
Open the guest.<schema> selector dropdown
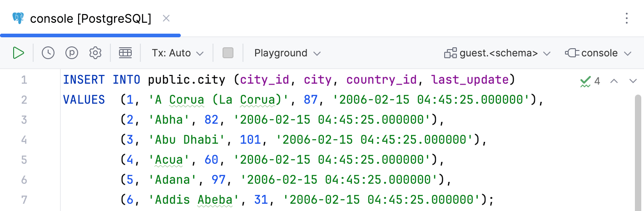point(497,53)
